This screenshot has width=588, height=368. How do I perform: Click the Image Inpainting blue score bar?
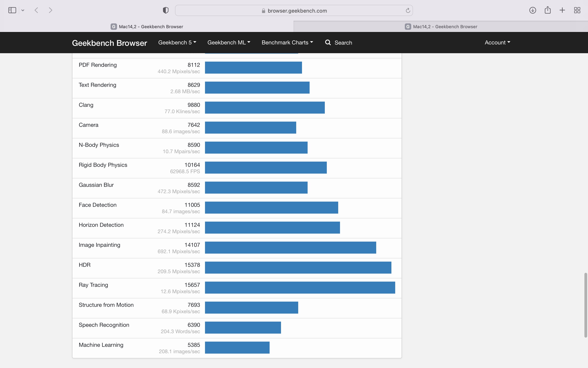(291, 248)
